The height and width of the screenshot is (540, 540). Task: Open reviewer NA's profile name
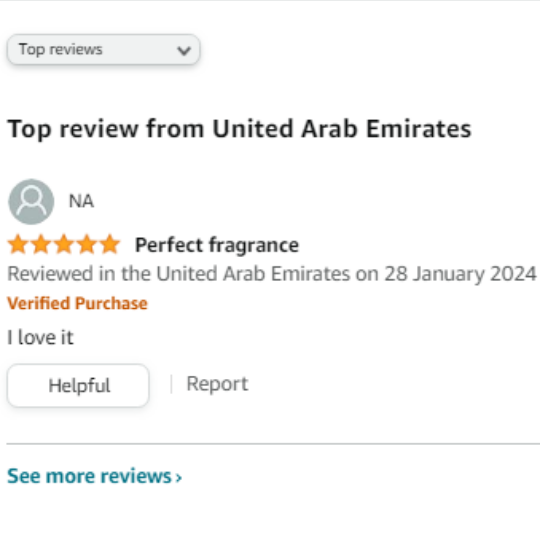click(81, 201)
